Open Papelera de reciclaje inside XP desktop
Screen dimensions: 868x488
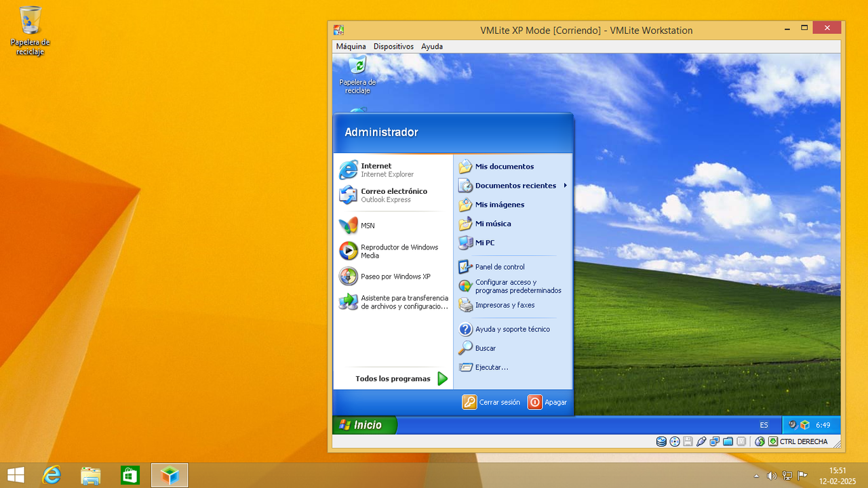357,75
